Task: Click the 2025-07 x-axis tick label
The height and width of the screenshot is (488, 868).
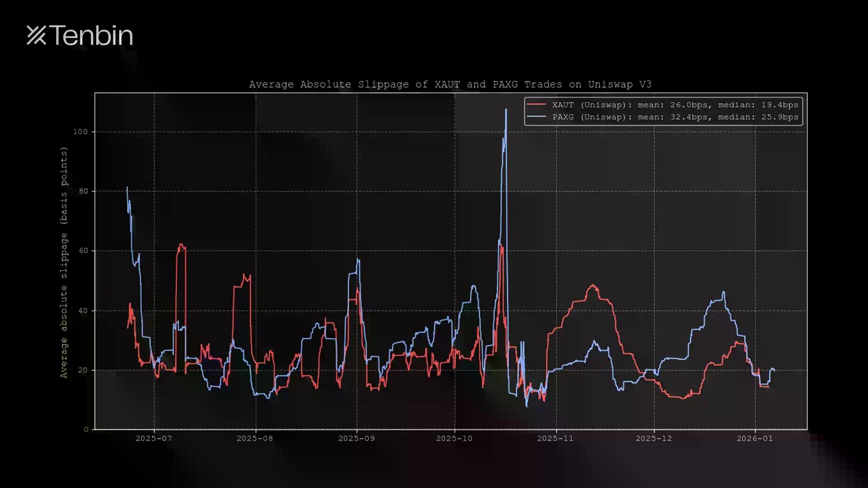Action: [x=154, y=438]
